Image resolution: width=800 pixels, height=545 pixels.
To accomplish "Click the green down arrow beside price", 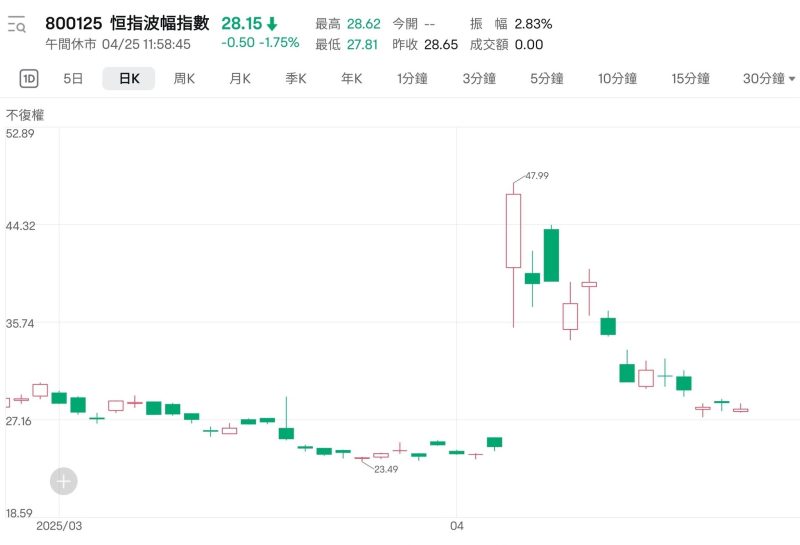I will coord(272,24).
